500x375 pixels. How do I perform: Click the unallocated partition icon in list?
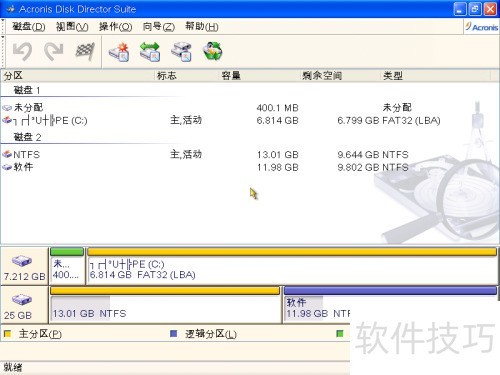tap(7, 108)
